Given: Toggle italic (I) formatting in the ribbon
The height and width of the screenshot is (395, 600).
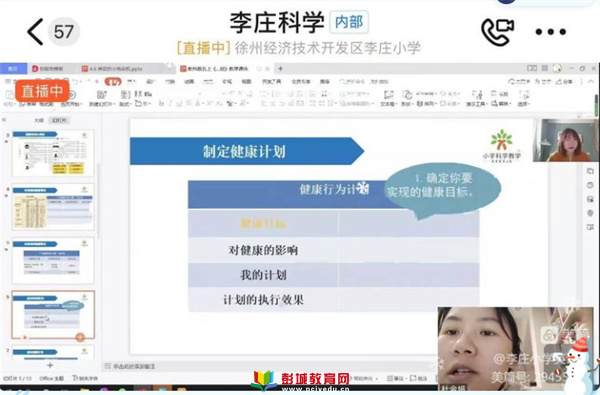Looking at the screenshot, I should (171, 103).
